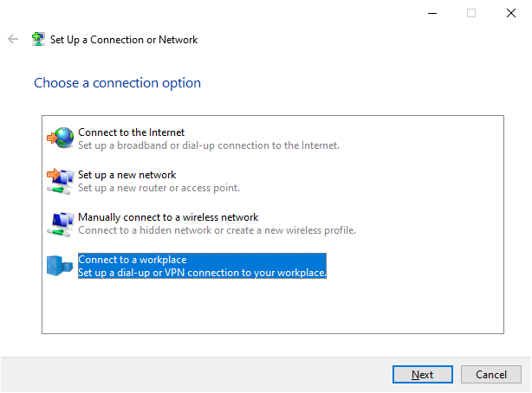Click the hidden network description line
The width and height of the screenshot is (532, 393).
tap(217, 230)
